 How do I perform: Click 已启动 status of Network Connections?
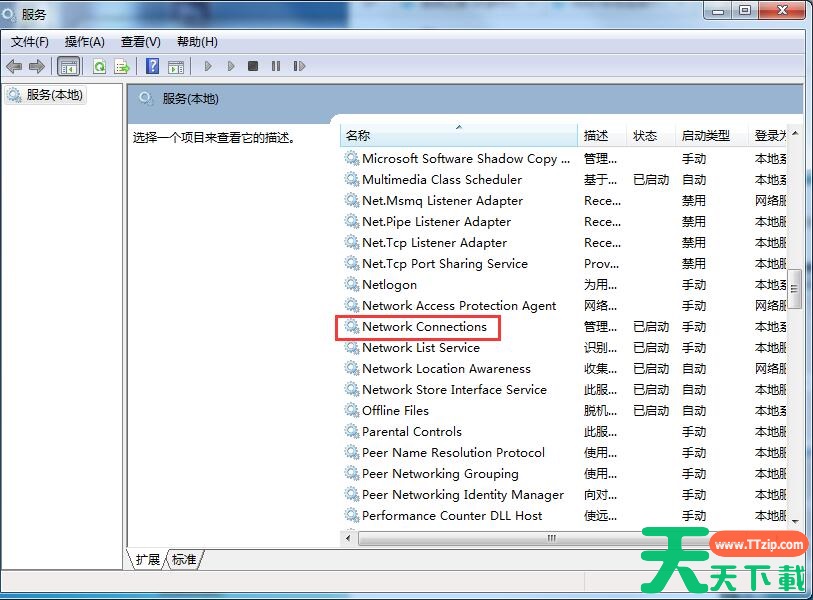(651, 327)
